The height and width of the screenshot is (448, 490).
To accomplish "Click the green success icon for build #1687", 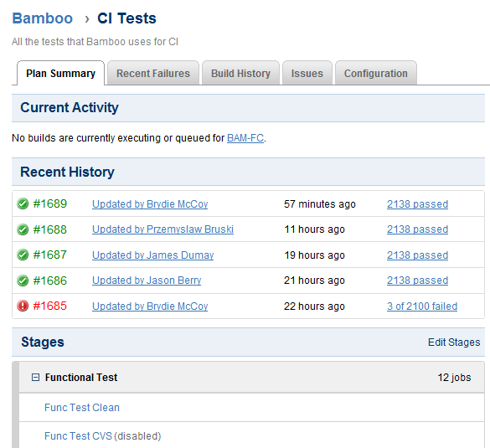I will (x=23, y=255).
